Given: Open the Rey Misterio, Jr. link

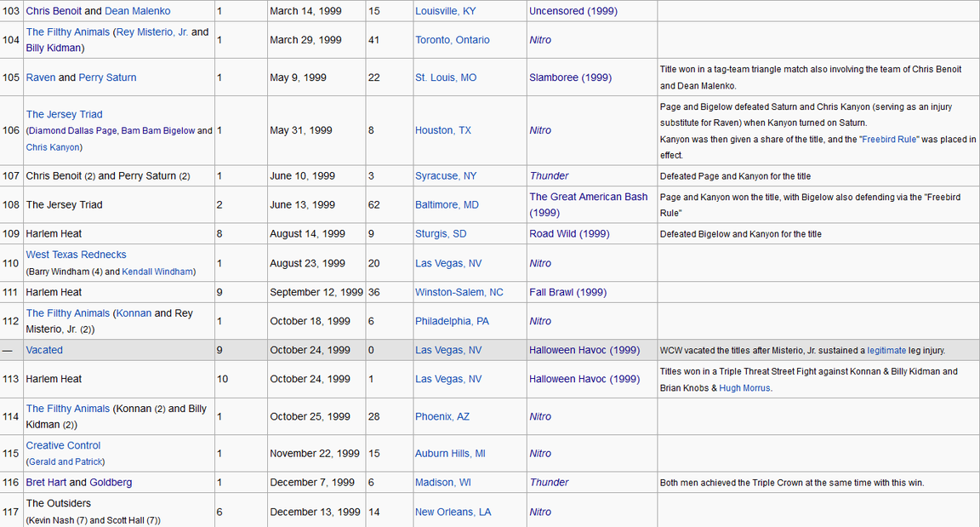Looking at the screenshot, I should (x=152, y=32).
